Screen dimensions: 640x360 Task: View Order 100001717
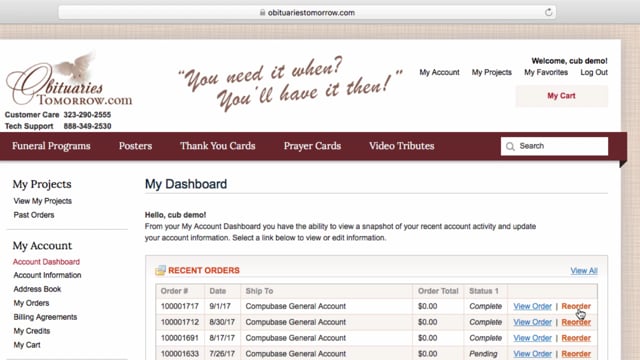pyautogui.click(x=532, y=306)
